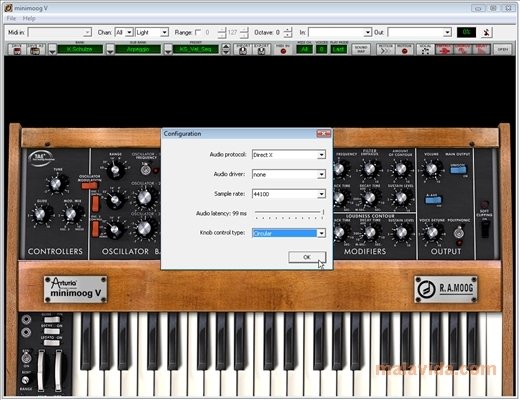Click the Voice Detune knob in Output
The height and width of the screenshot is (400, 520).
(432, 232)
